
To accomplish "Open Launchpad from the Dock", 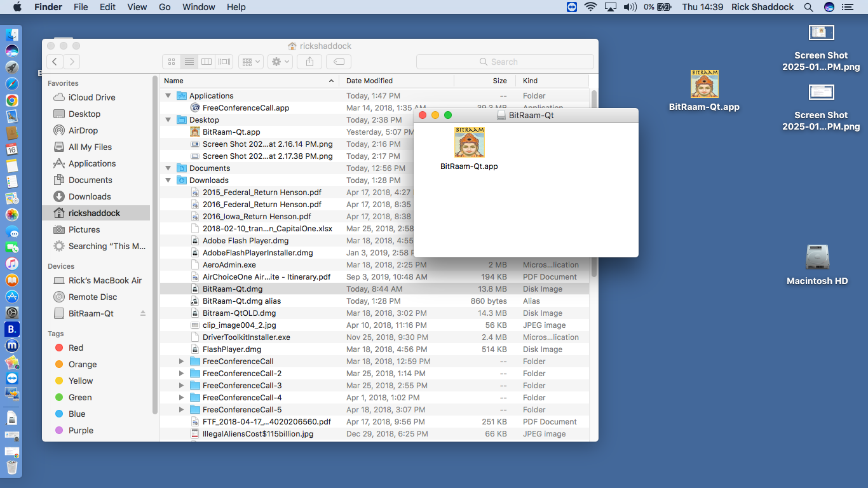I will [11, 67].
